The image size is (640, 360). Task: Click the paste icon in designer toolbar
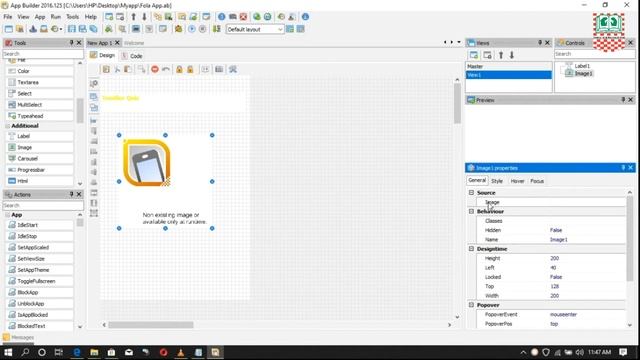pos(128,69)
